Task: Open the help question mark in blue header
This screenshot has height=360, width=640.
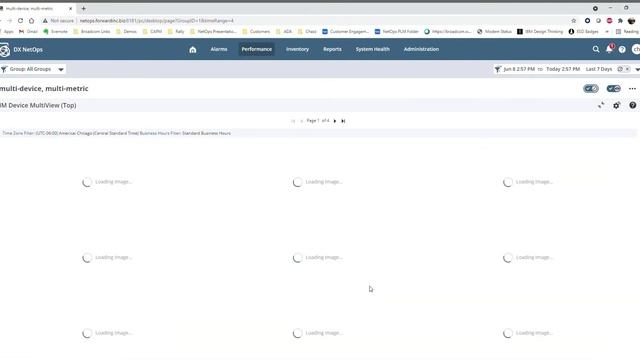Action: click(622, 49)
